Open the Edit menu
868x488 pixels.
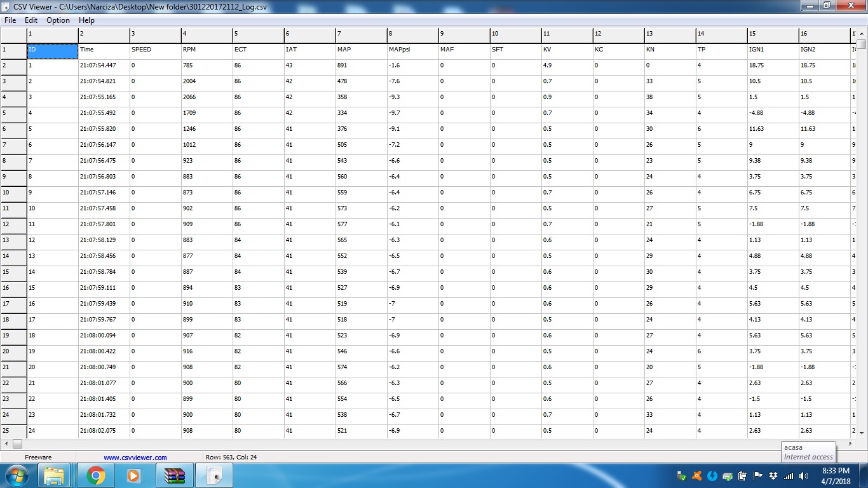[x=31, y=20]
